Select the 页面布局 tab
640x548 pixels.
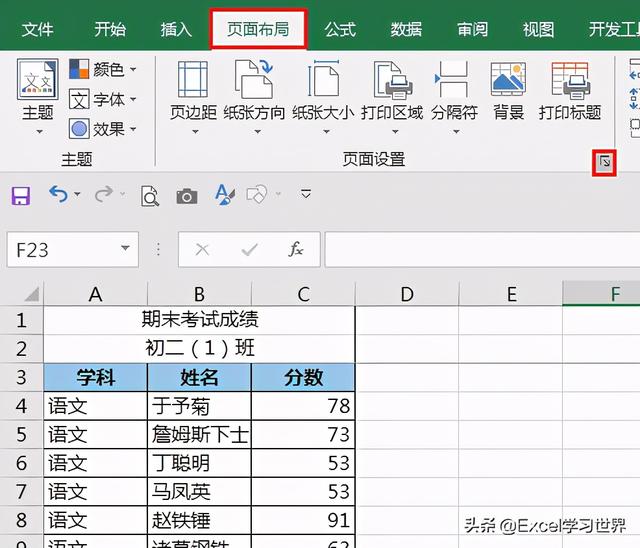(258, 29)
